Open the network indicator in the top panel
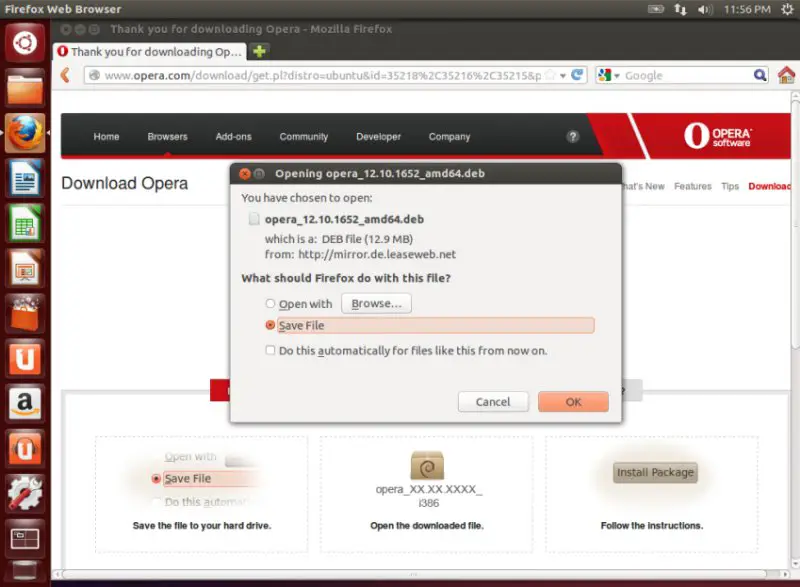The image size is (800, 587). click(x=680, y=9)
